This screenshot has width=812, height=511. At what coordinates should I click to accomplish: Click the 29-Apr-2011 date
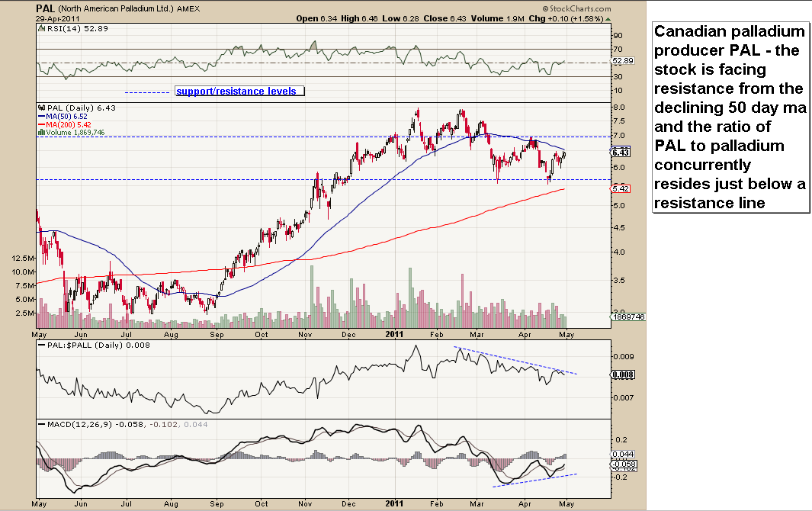(x=56, y=18)
